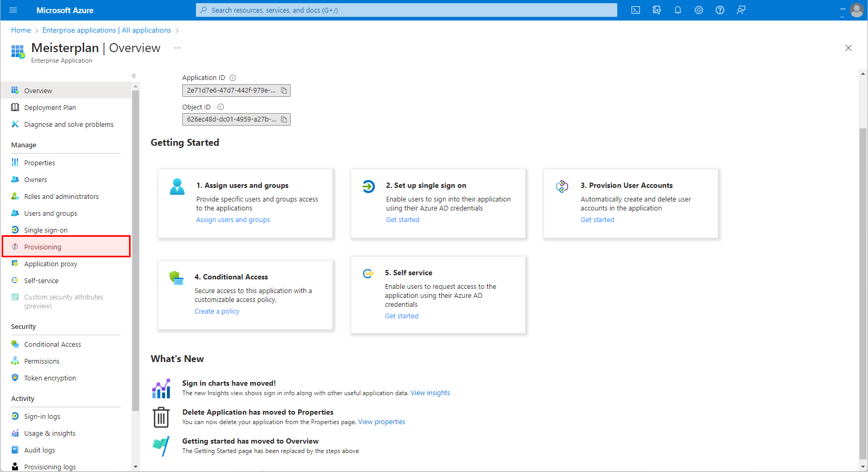
Task: Click the View insights link
Action: coord(430,393)
